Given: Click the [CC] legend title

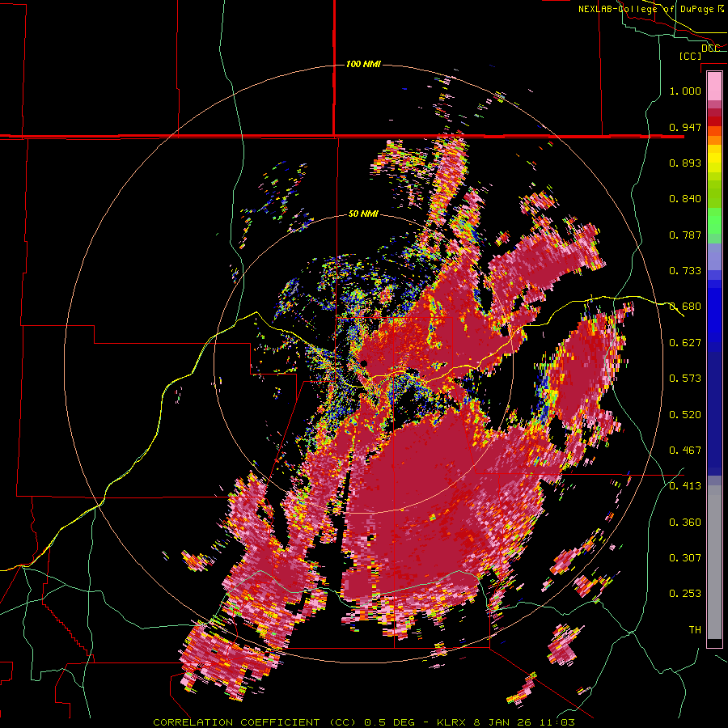Looking at the screenshot, I should [x=690, y=56].
